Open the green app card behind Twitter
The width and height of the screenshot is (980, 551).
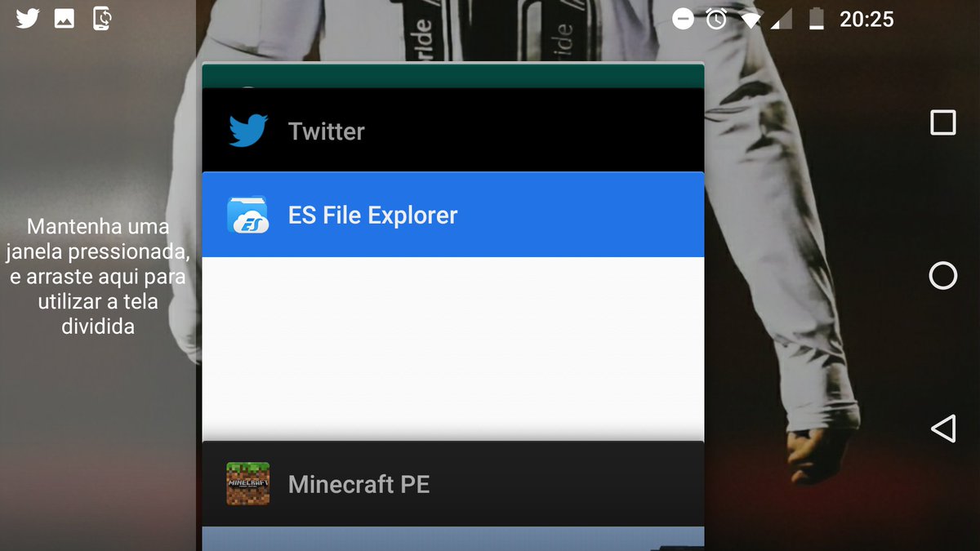453,75
